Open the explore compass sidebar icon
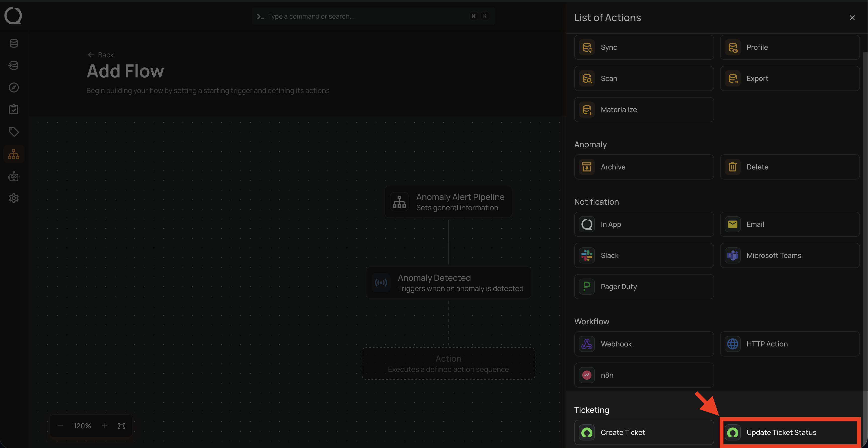This screenshot has height=448, width=868. click(14, 87)
